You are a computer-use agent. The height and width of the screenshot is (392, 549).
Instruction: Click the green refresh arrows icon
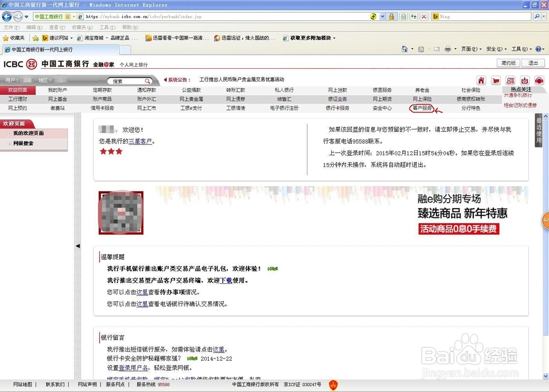[414, 16]
